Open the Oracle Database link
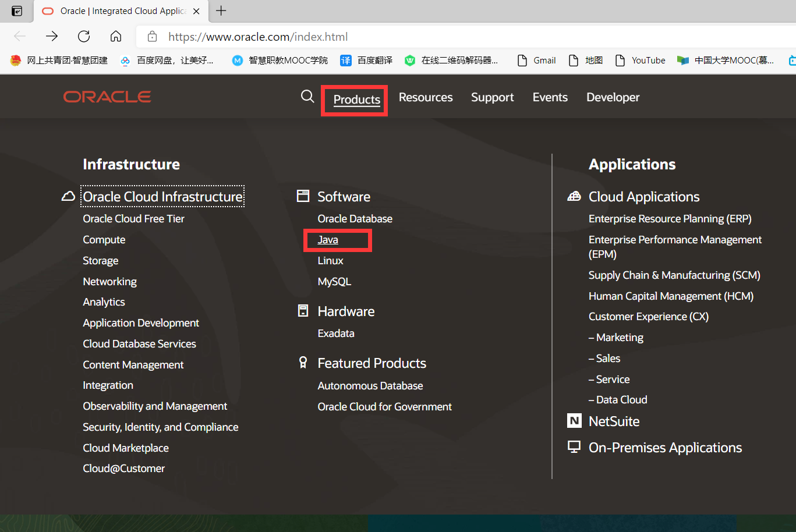796x532 pixels. (355, 219)
